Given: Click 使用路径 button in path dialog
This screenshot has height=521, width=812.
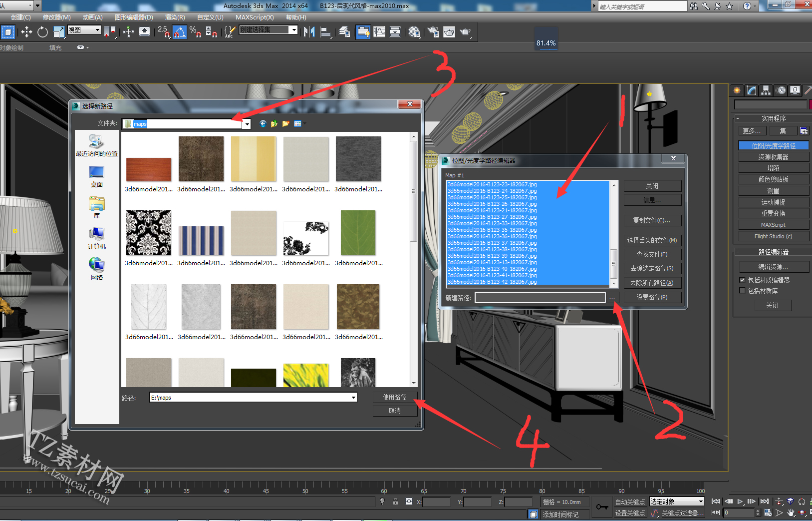Looking at the screenshot, I should [394, 397].
